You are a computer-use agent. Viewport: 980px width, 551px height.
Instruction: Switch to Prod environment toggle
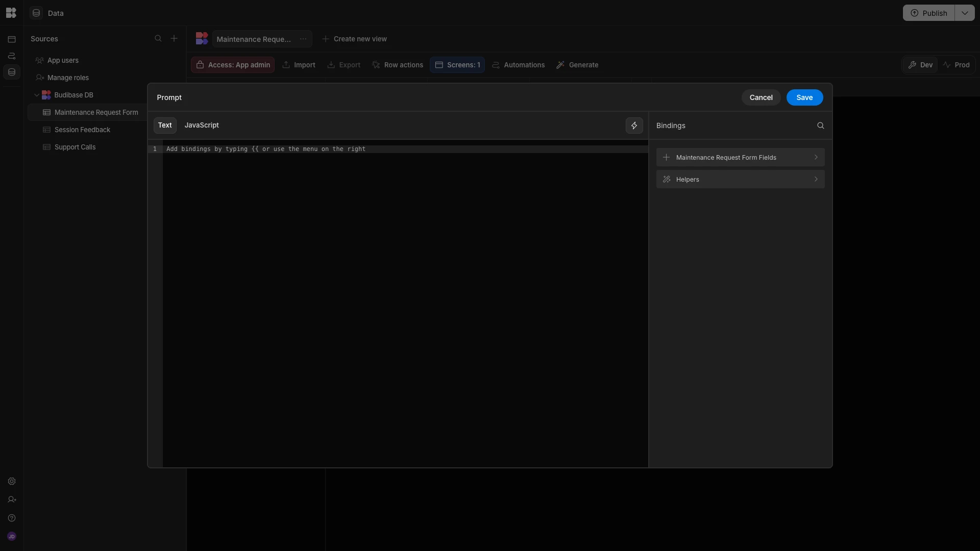click(x=956, y=65)
